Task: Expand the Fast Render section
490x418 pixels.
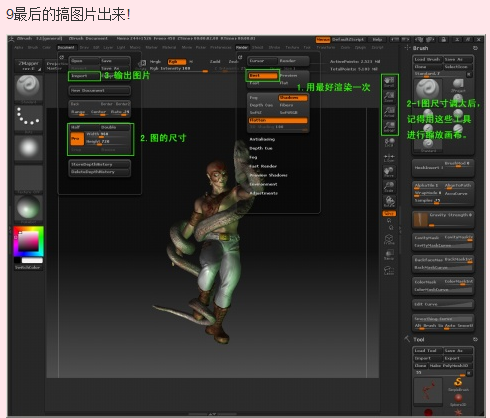Action: [263, 166]
